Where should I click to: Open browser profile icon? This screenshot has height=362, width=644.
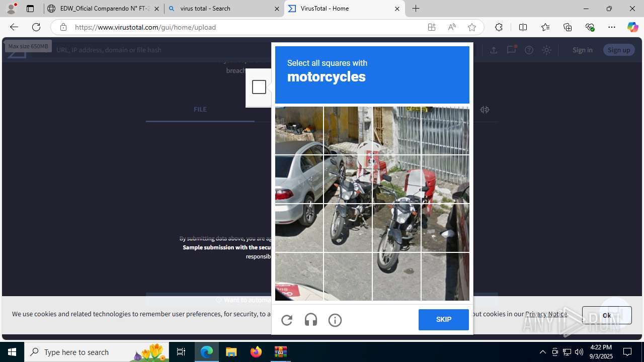pyautogui.click(x=11, y=9)
